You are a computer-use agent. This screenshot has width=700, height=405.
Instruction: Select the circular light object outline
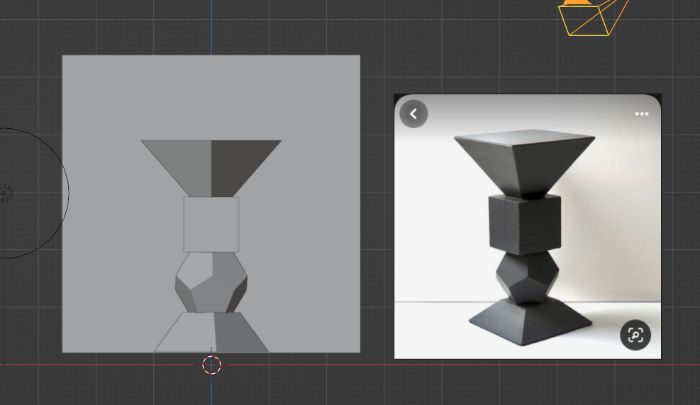tap(34, 193)
